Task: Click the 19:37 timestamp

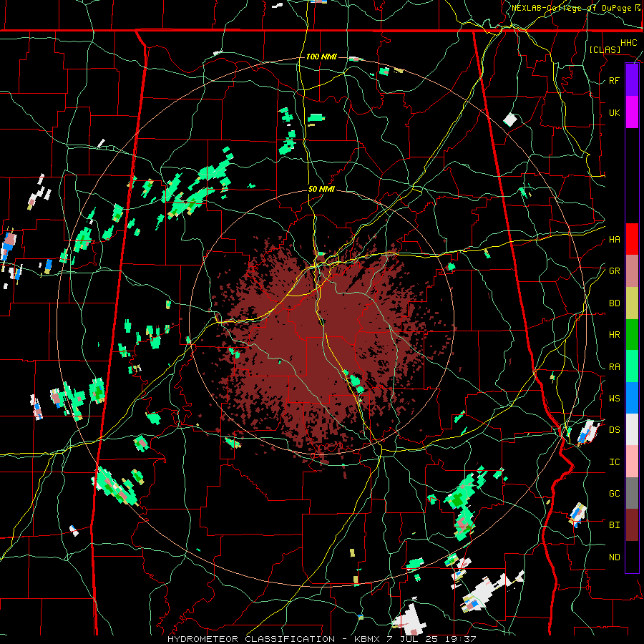Action: point(462,639)
